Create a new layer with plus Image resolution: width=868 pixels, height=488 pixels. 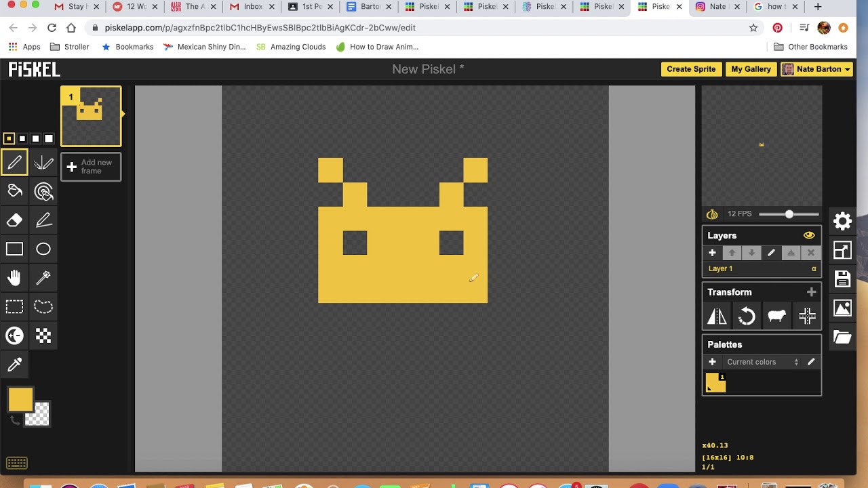pyautogui.click(x=712, y=253)
